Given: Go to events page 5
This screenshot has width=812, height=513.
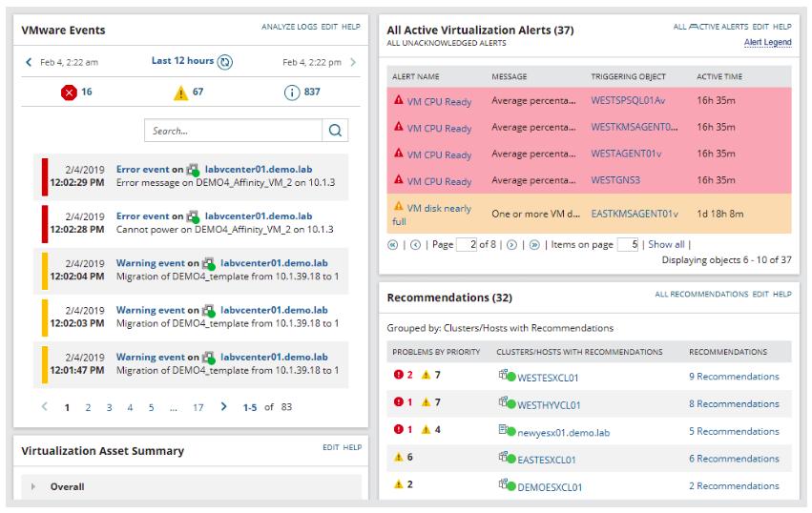Looking at the screenshot, I should pos(151,408).
